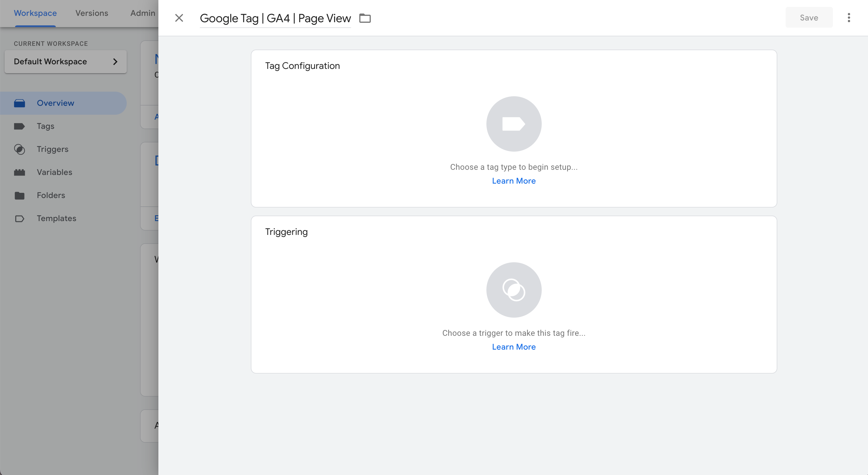Click the tag type placeholder icon

tap(514, 124)
